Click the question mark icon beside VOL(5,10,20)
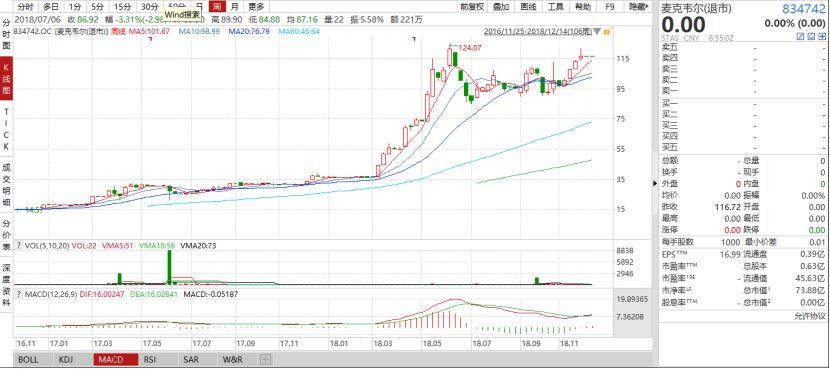830x369 pixels. tap(19, 246)
